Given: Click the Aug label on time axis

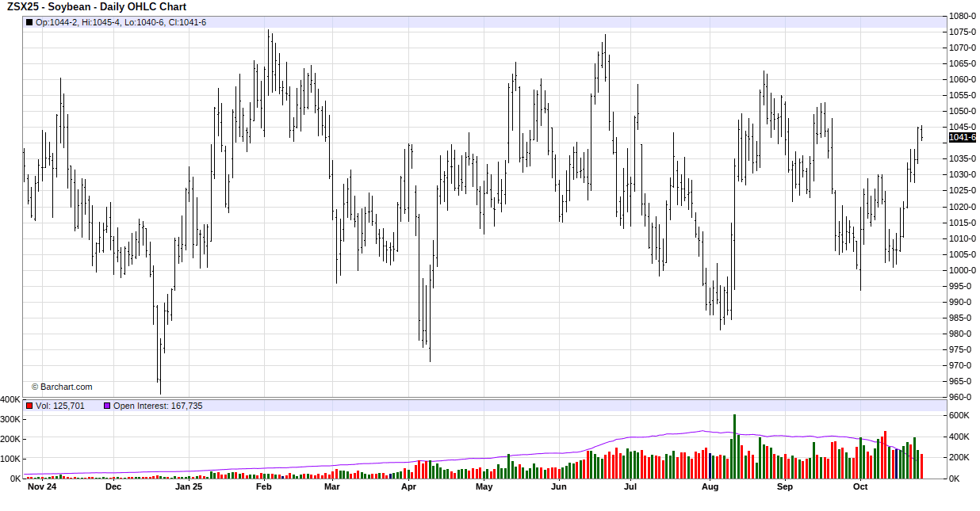Looking at the screenshot, I should click(x=710, y=487).
